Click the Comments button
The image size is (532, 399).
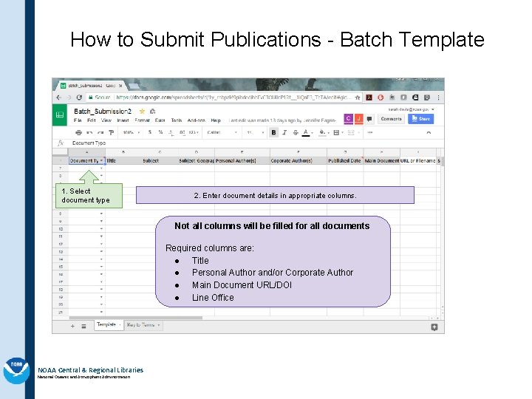[x=391, y=119]
